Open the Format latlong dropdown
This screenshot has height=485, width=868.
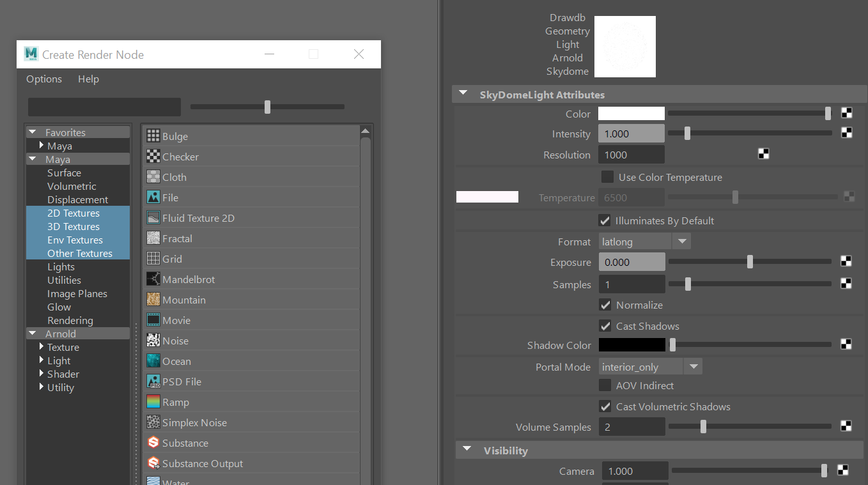tap(645, 242)
